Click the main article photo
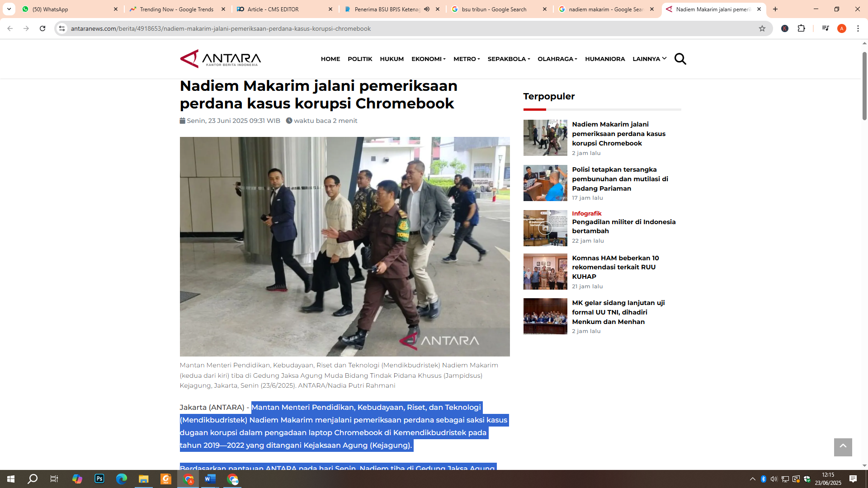Image resolution: width=868 pixels, height=488 pixels. [344, 247]
